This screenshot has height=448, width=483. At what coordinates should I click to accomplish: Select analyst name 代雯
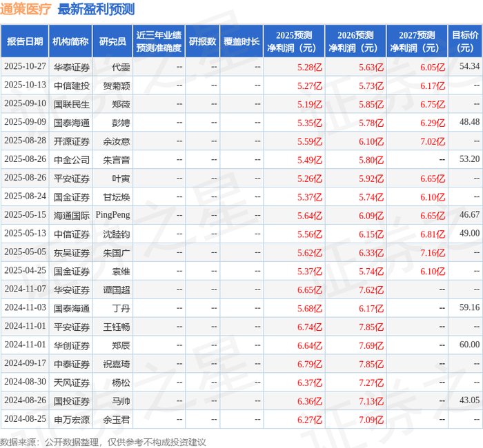tap(121, 67)
